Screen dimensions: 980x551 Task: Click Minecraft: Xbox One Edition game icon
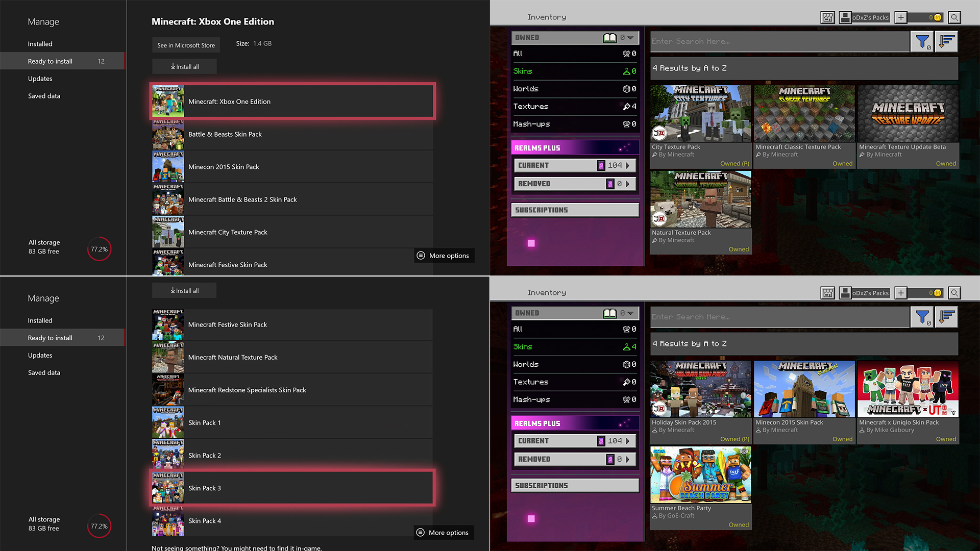coord(168,102)
